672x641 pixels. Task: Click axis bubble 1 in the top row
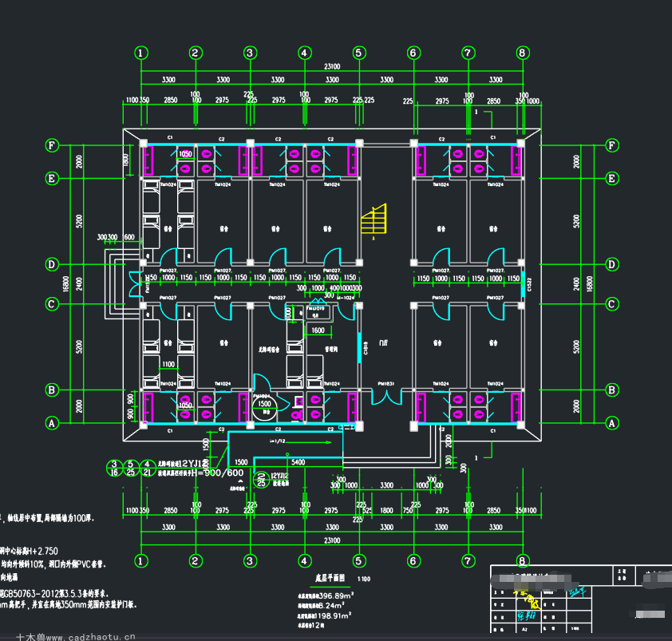(x=141, y=53)
